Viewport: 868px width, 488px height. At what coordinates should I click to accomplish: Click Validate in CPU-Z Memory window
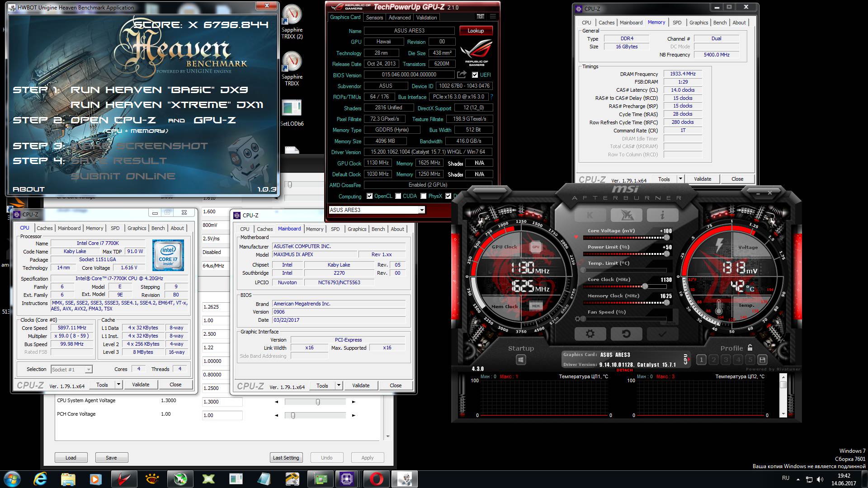[703, 179]
